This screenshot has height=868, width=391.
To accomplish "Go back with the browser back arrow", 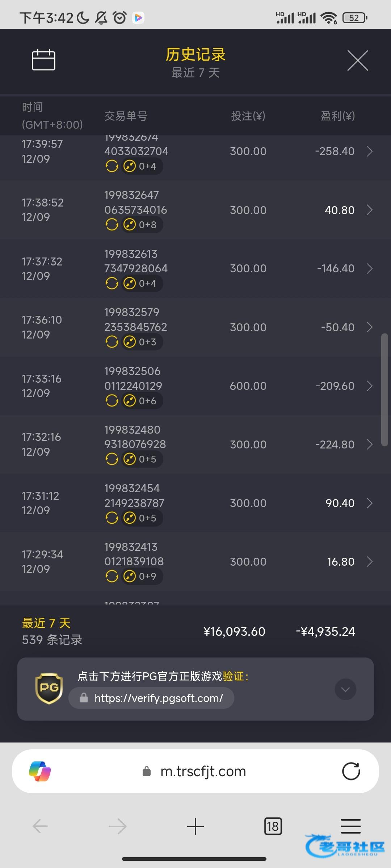I will (40, 826).
